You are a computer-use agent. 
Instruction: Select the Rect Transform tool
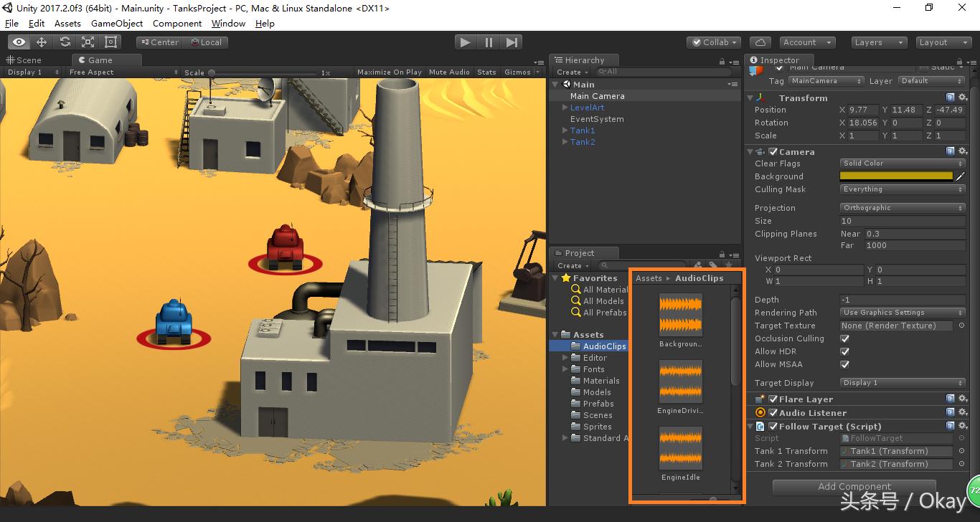[110, 42]
